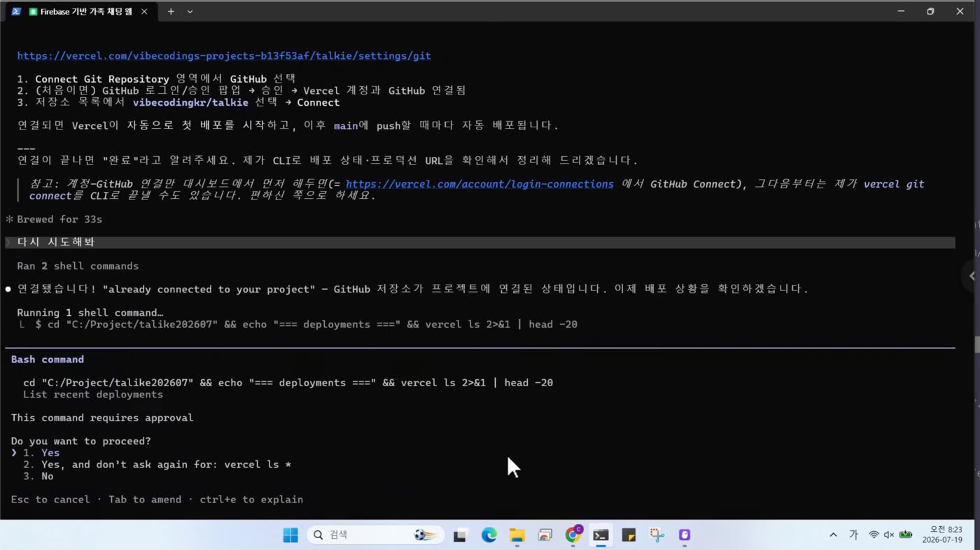
Task: Click the taskbar search box
Action: click(375, 535)
